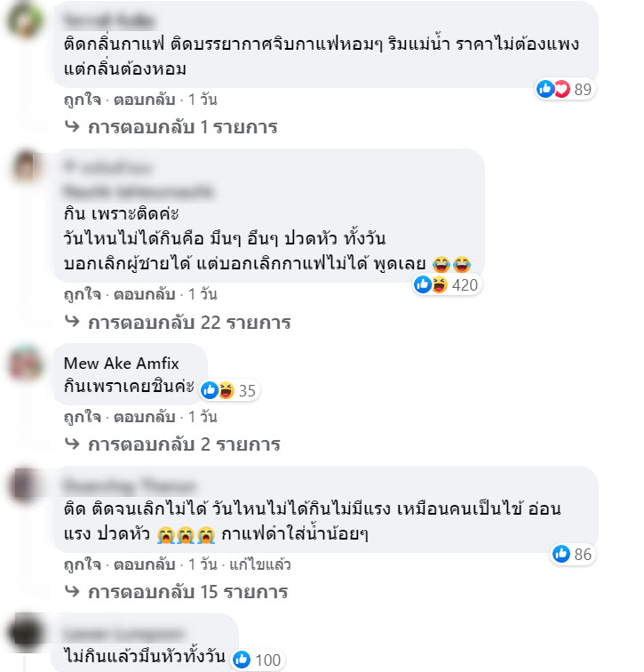Reply to the comment with 420 reactions
644x672 pixels.
point(144,294)
